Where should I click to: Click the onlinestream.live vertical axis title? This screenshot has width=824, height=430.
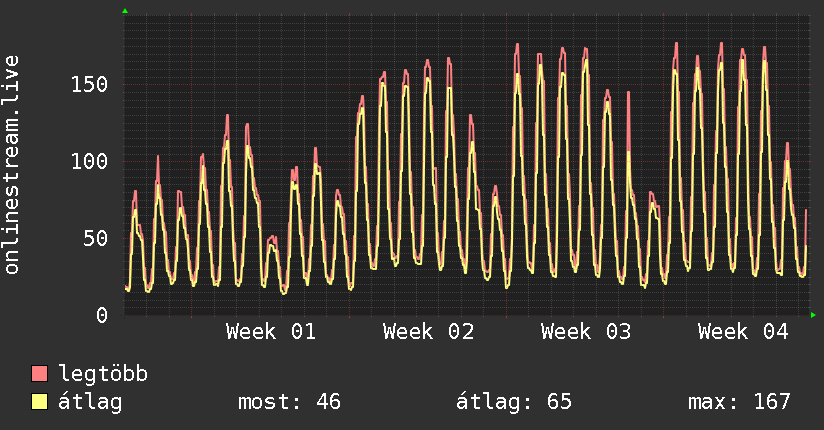(x=11, y=165)
